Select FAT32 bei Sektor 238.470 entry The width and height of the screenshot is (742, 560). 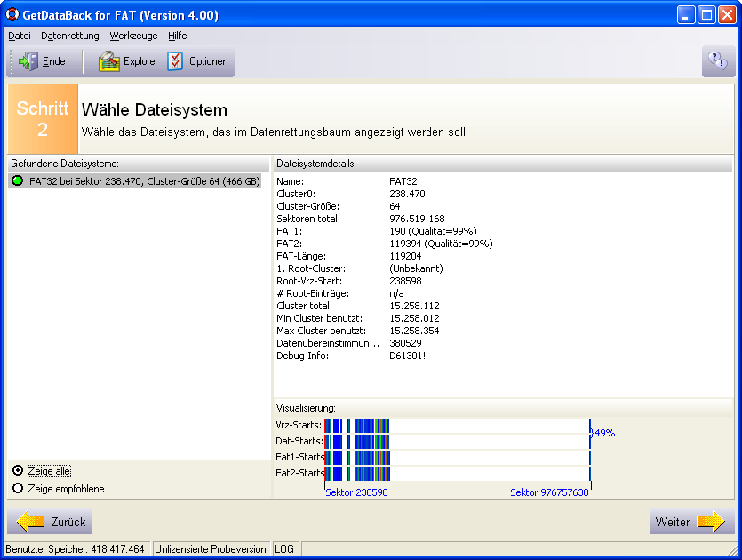click(135, 180)
